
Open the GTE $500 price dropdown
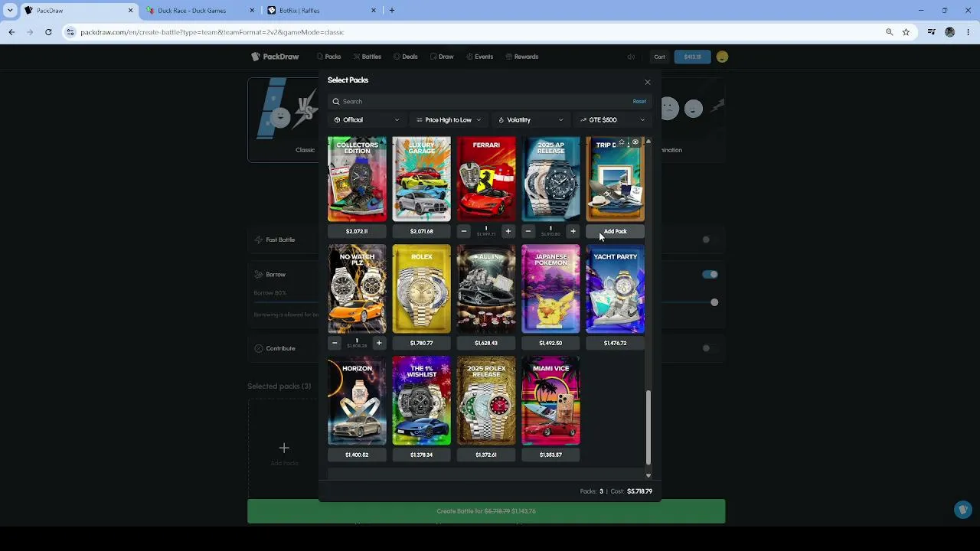(x=612, y=119)
